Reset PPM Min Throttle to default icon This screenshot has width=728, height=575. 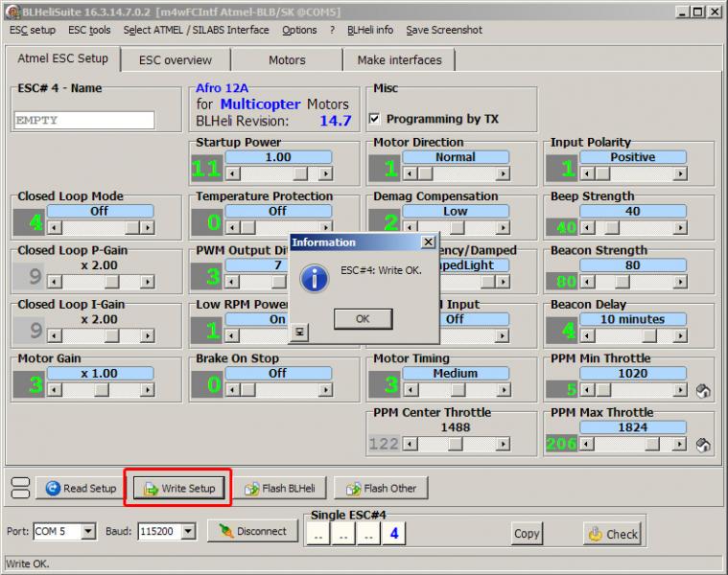coord(702,390)
